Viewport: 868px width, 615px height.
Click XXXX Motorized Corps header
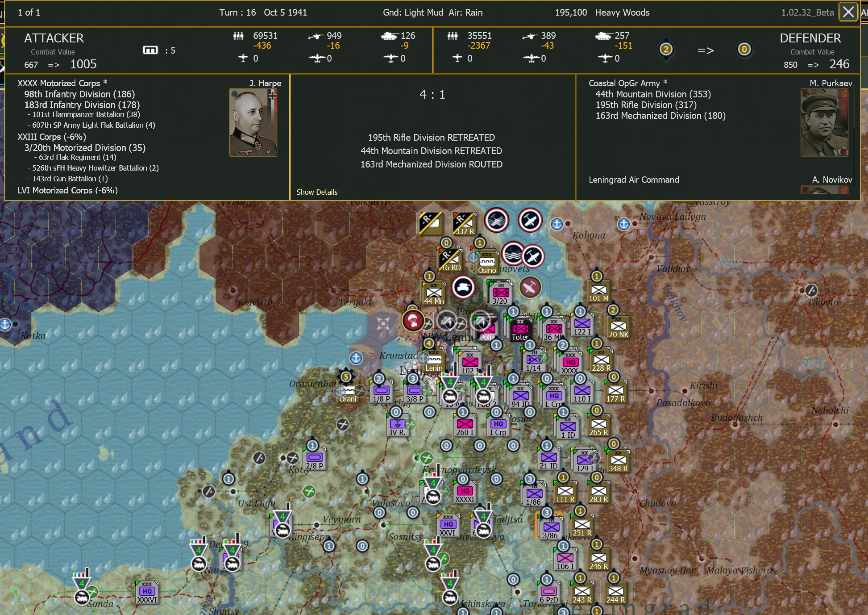click(62, 83)
